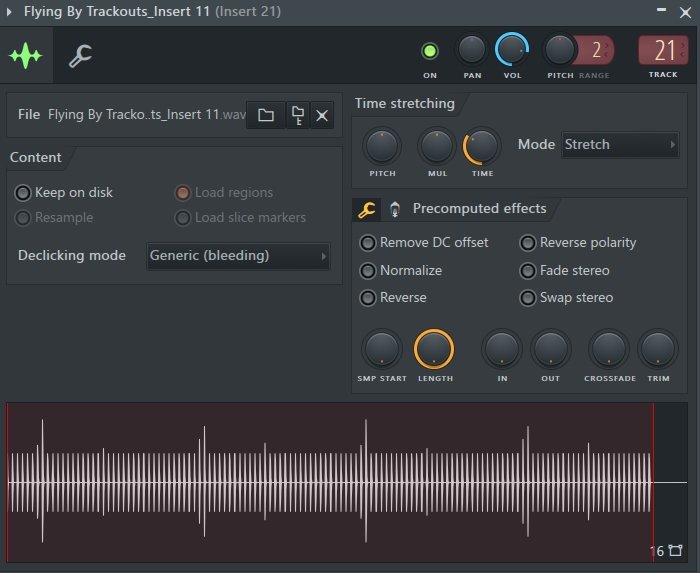
Task: Toggle the Resample option
Action: click(x=54, y=217)
